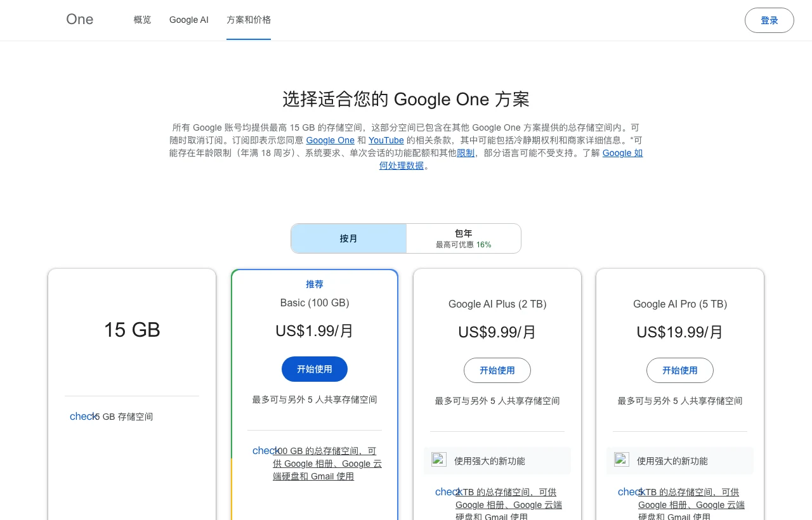Screen dimensions: 812x520
Task: Click the check icon beside 15 GB 存储空间
Action: tap(82, 416)
